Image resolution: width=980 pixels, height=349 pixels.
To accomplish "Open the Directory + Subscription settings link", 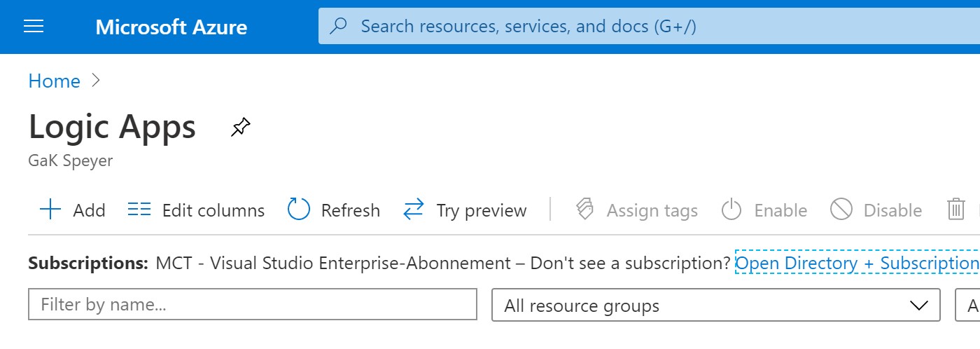I will [857, 264].
